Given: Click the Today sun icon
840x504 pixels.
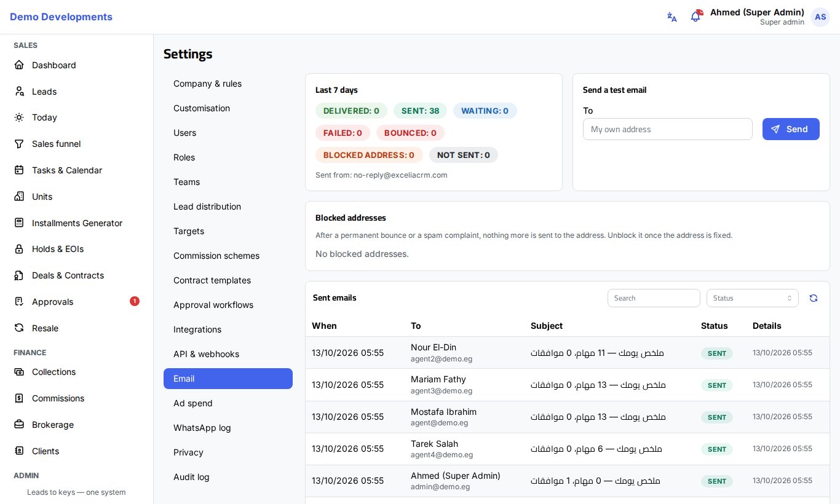Looking at the screenshot, I should point(19,117).
